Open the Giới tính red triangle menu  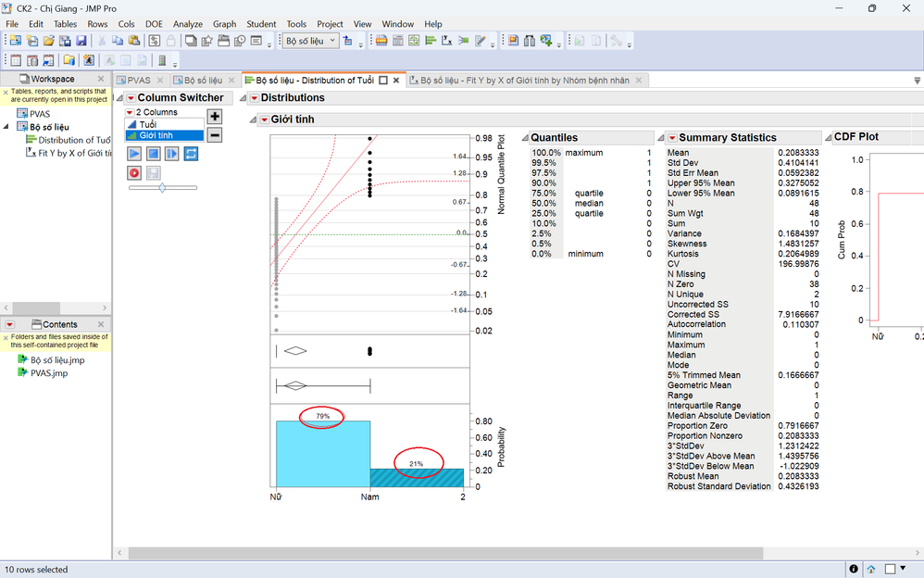tap(264, 119)
